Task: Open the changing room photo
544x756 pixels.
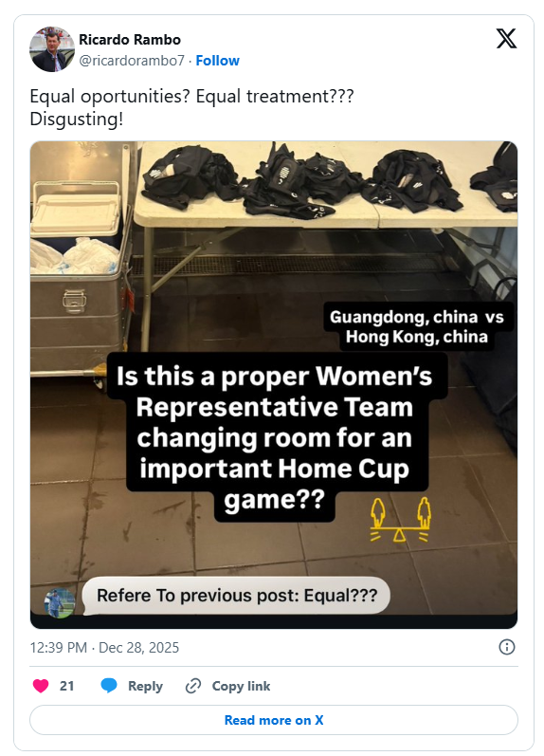Action: [274, 385]
